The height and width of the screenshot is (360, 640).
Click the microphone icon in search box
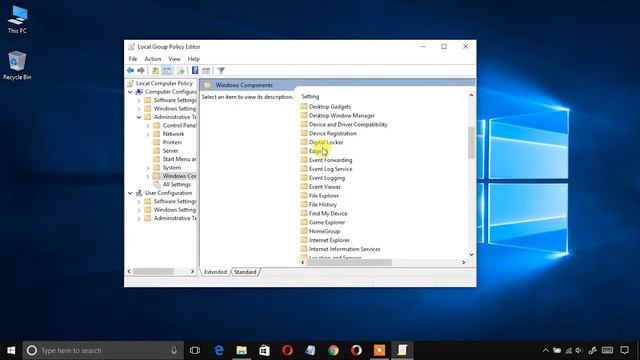[174, 350]
